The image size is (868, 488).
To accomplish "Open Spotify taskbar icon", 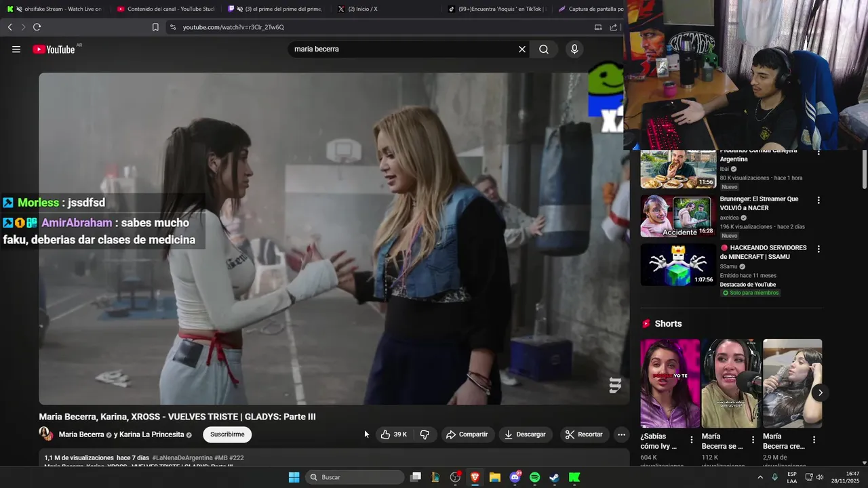I will click(534, 477).
